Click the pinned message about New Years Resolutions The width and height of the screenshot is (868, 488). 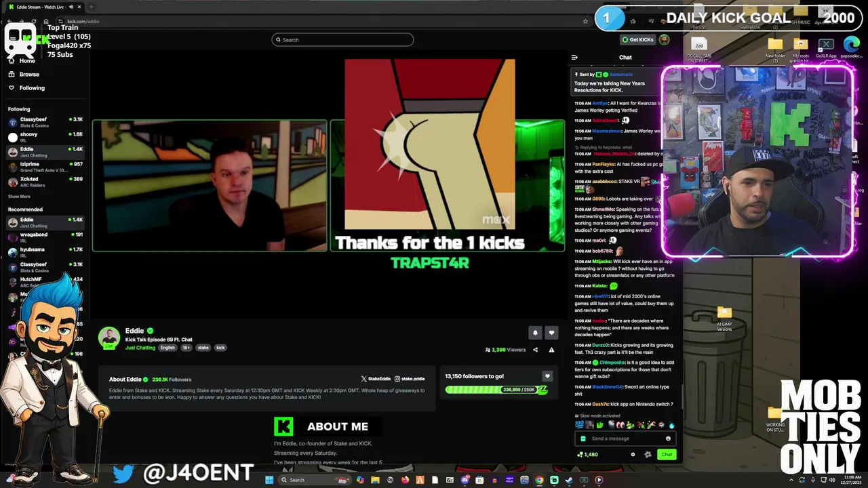click(617, 83)
